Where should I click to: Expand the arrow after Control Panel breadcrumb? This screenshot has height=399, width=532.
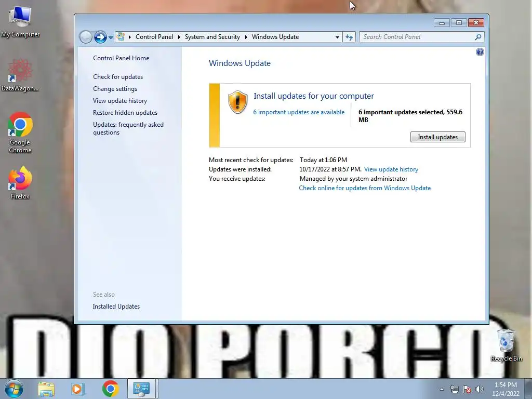tap(179, 37)
